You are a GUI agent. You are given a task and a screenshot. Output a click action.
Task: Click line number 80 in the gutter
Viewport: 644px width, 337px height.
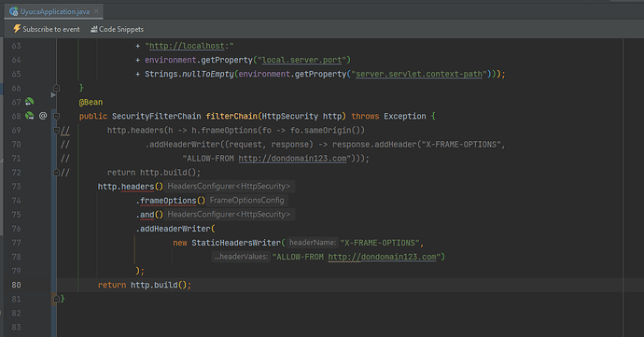[16, 285]
